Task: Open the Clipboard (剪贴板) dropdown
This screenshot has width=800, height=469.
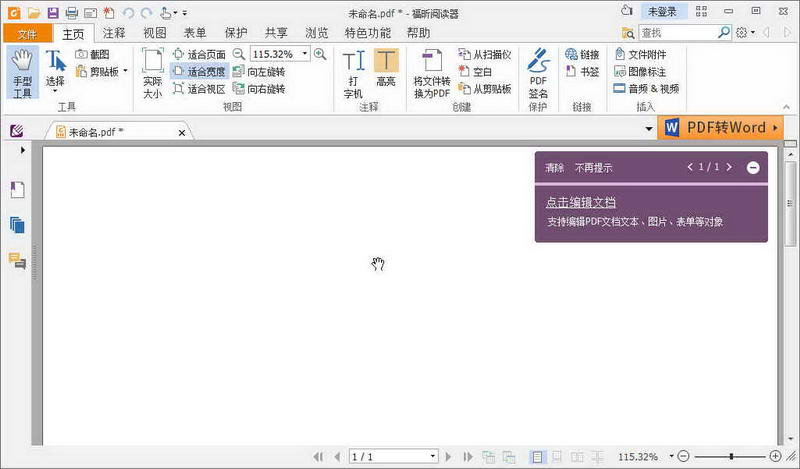Action: coord(126,71)
